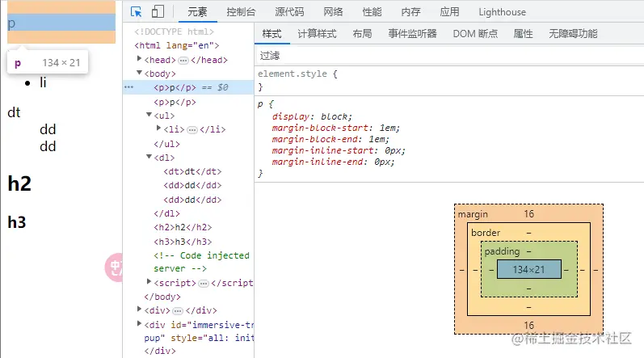Expand the div node after body
Viewport: 644px width, 358px height.
click(x=139, y=310)
